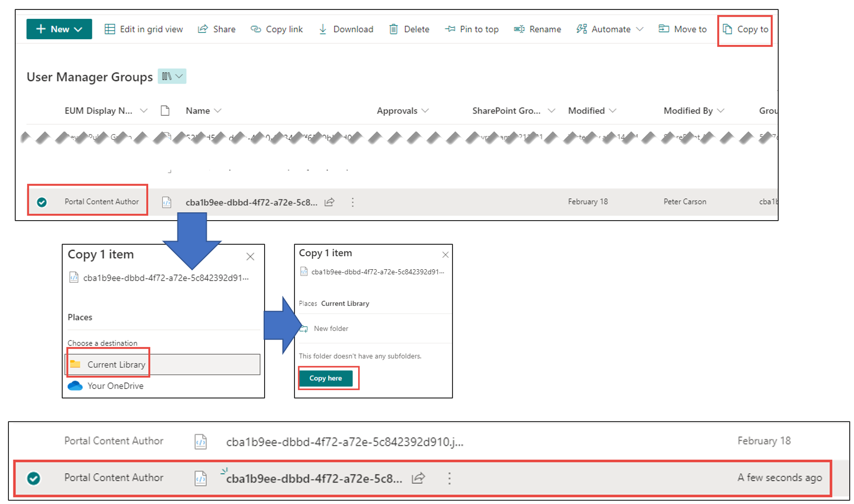Open the cba1b9ee file in the Peter Carson row
Screen dimensions: 854x504
tap(252, 202)
